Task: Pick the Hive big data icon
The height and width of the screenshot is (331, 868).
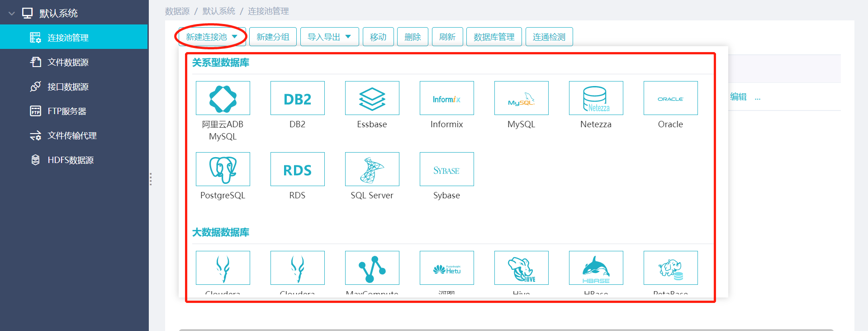Action: tap(522, 268)
